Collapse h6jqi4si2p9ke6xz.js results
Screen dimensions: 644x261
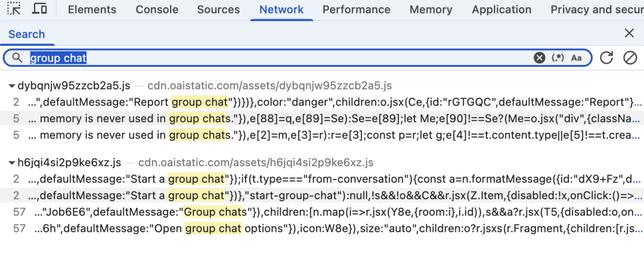tap(11, 162)
